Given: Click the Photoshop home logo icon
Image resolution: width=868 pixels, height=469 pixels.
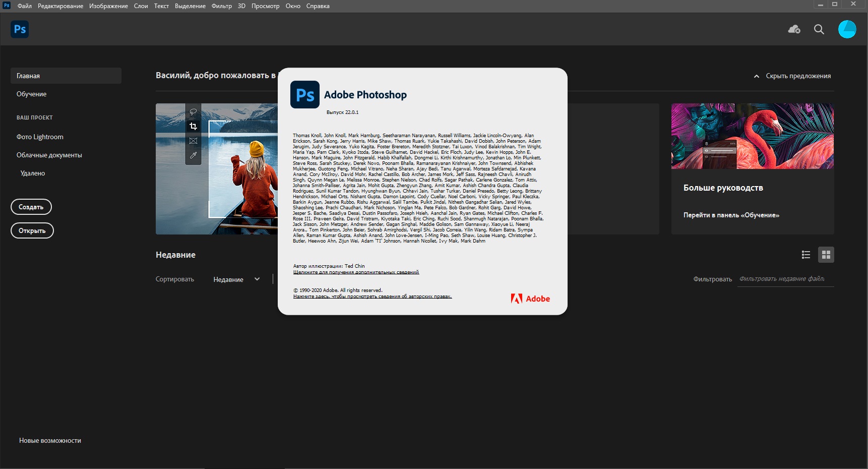Looking at the screenshot, I should tap(20, 29).
